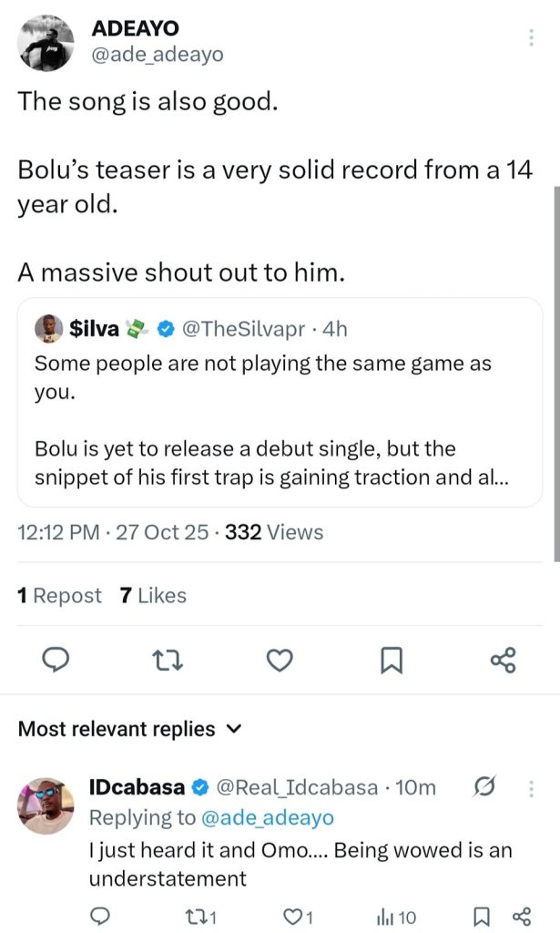Click the reply icon under the main post

pos(56,660)
